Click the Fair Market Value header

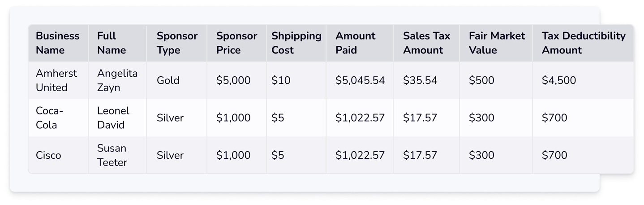tap(497, 43)
